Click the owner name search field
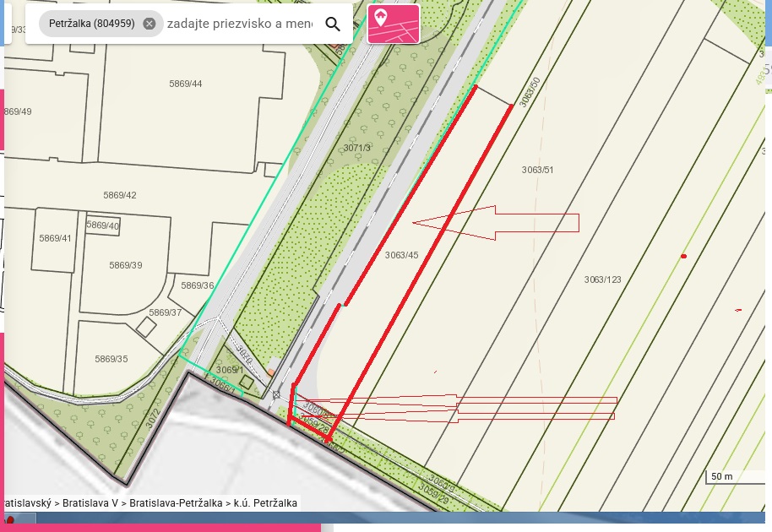Screen dimensions: 772x532 click(240, 24)
